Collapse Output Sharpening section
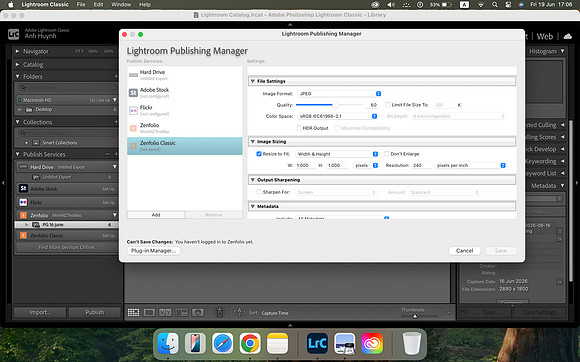The width and height of the screenshot is (580, 362). (253, 180)
